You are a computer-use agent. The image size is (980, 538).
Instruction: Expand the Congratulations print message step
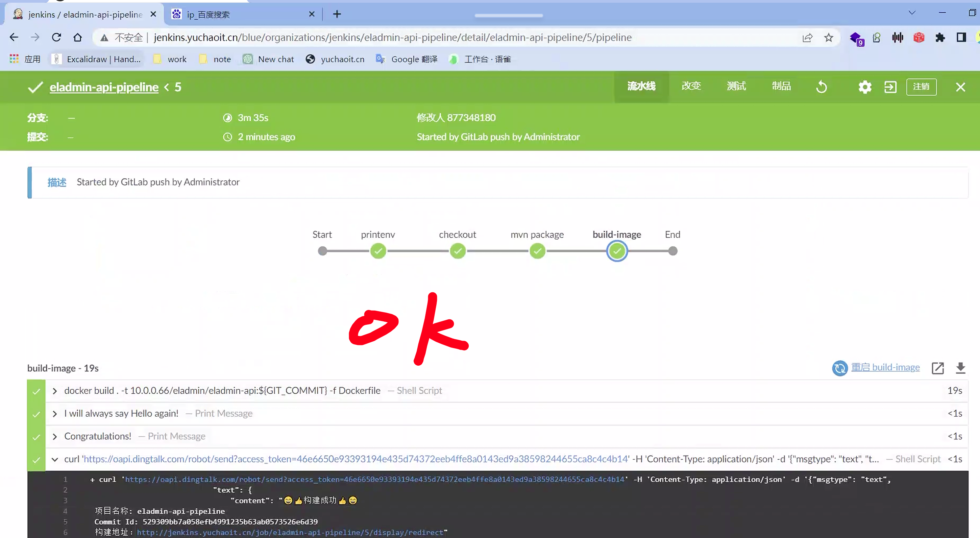55,436
